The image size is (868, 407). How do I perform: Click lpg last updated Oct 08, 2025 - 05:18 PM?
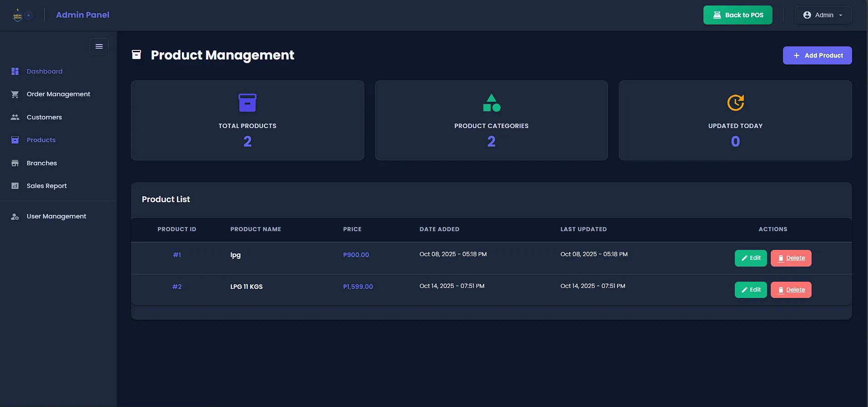pyautogui.click(x=594, y=254)
